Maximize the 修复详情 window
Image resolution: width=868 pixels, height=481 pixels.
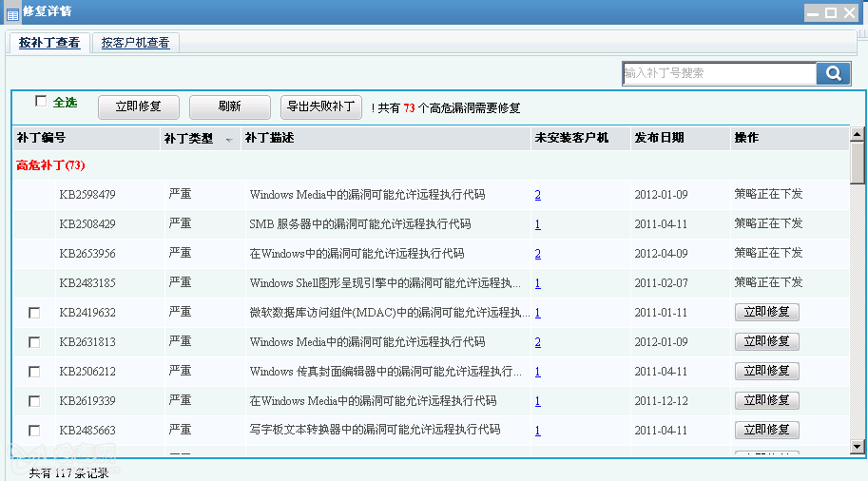coord(831,12)
